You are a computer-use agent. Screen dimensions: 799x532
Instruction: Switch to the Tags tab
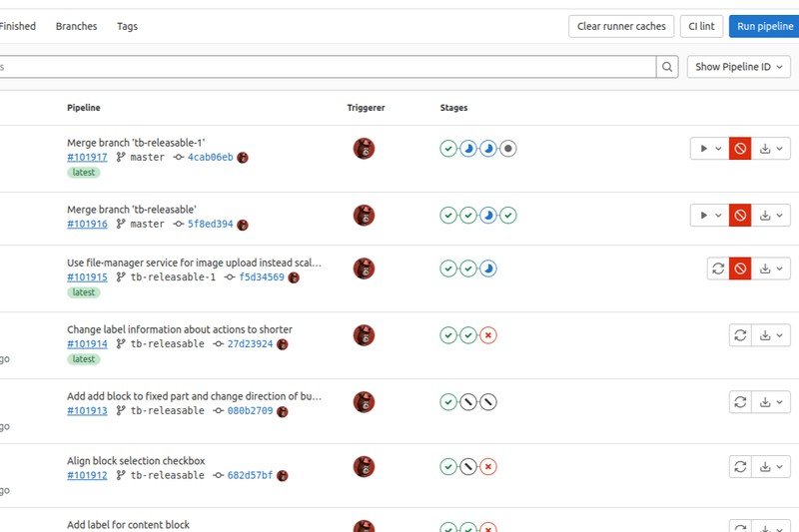(x=127, y=26)
